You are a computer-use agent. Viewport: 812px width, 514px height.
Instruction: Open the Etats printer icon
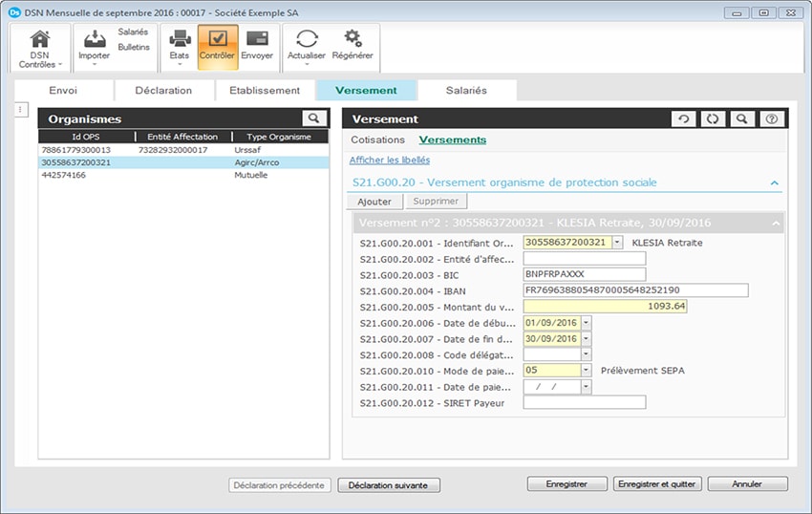[180, 39]
